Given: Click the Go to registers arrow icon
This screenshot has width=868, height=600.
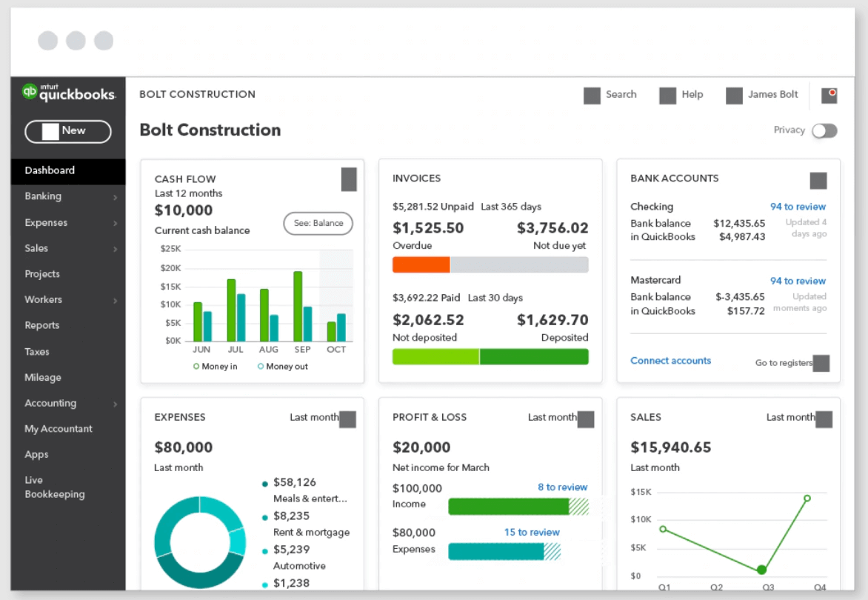Looking at the screenshot, I should pyautogui.click(x=821, y=363).
